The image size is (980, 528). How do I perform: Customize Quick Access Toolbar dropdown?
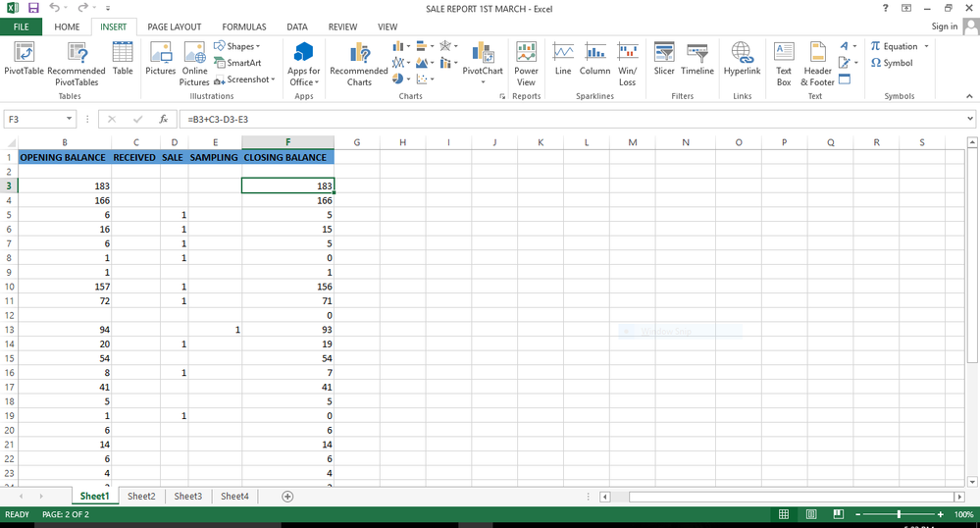[x=108, y=8]
